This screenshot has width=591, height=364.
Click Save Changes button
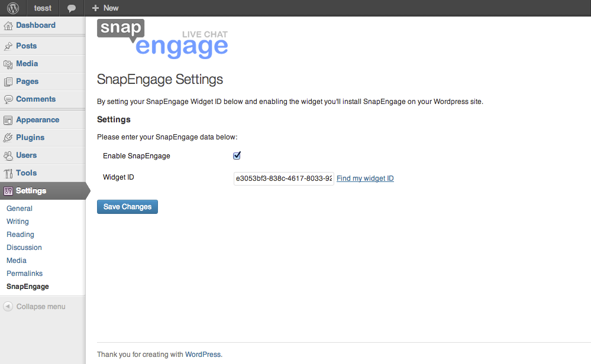[x=127, y=207]
